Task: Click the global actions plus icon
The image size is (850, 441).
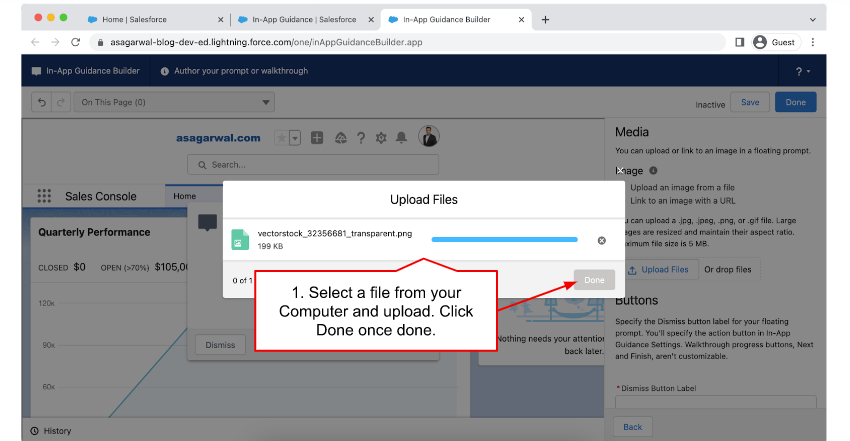Action: (x=317, y=138)
